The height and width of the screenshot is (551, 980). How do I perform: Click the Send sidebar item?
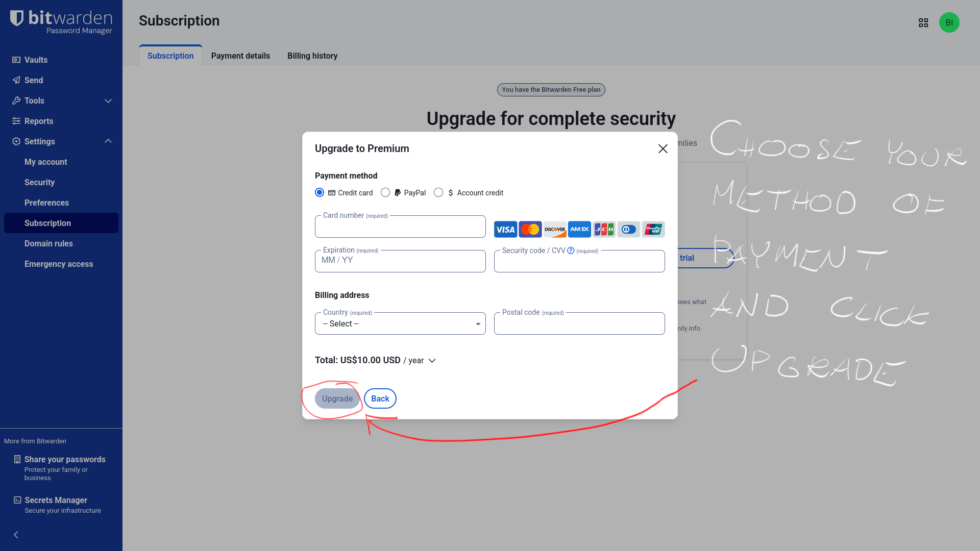[x=34, y=80]
